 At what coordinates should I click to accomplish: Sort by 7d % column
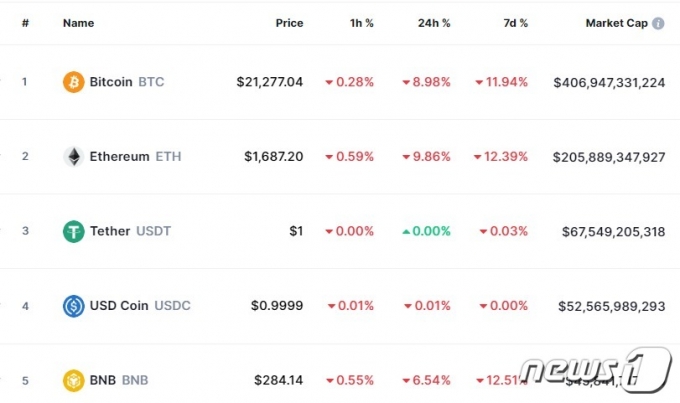(x=516, y=23)
